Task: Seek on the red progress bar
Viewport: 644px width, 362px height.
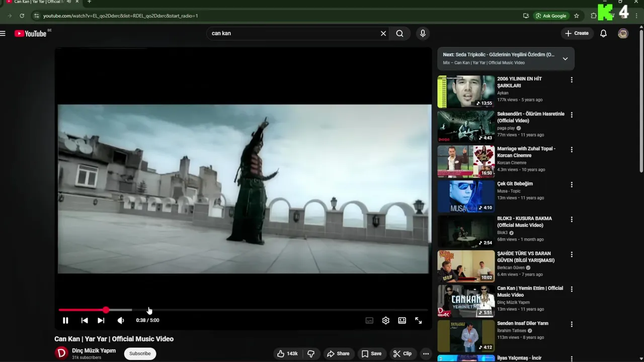Action: [x=243, y=310]
